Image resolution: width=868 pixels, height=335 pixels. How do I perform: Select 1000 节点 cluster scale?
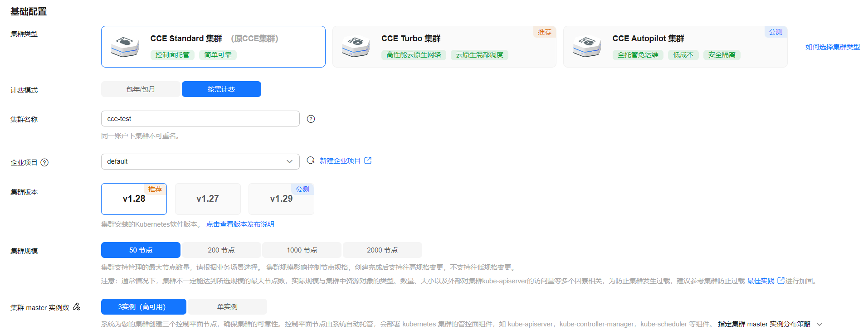tap(302, 250)
